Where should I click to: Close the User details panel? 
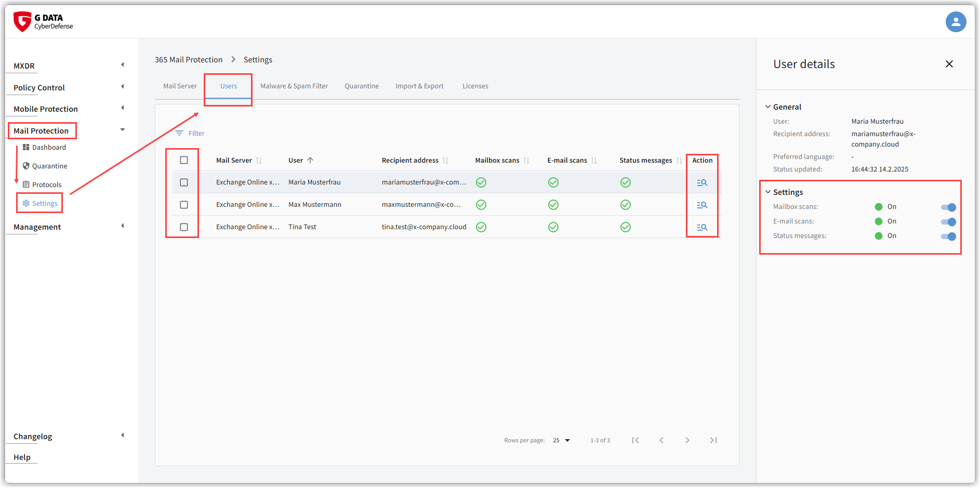click(949, 64)
